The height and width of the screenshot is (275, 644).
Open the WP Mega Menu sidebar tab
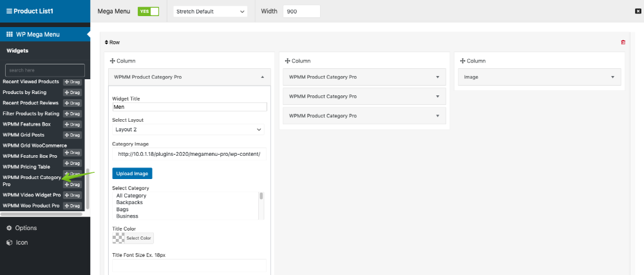click(44, 35)
